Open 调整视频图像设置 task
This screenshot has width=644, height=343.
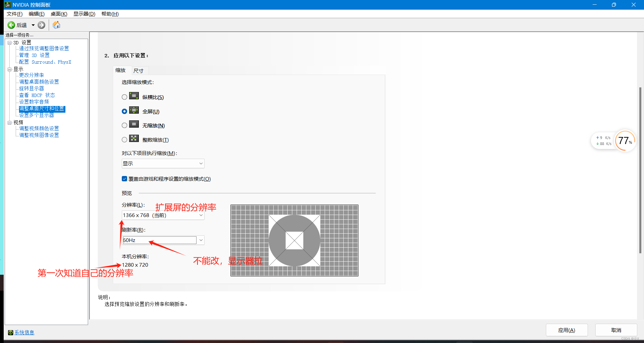(x=39, y=135)
